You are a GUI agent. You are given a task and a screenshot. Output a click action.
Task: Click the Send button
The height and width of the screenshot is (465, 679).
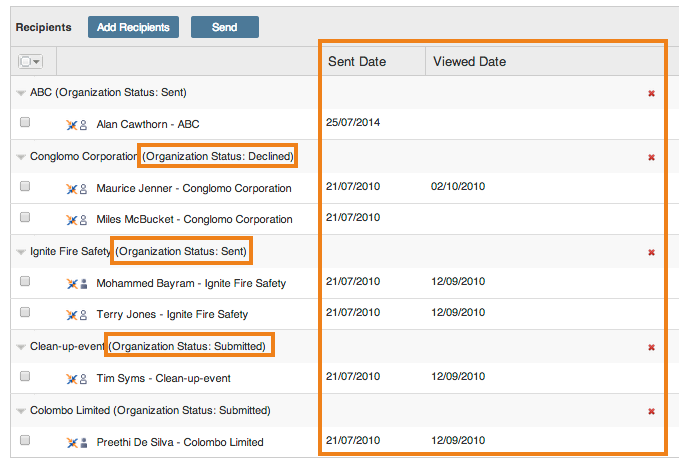tap(224, 27)
